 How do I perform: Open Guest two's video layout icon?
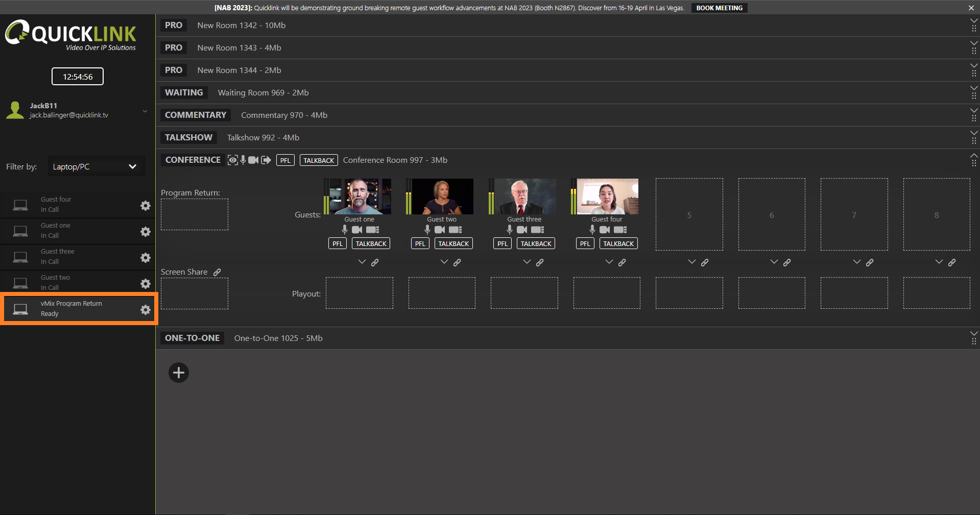(x=456, y=230)
